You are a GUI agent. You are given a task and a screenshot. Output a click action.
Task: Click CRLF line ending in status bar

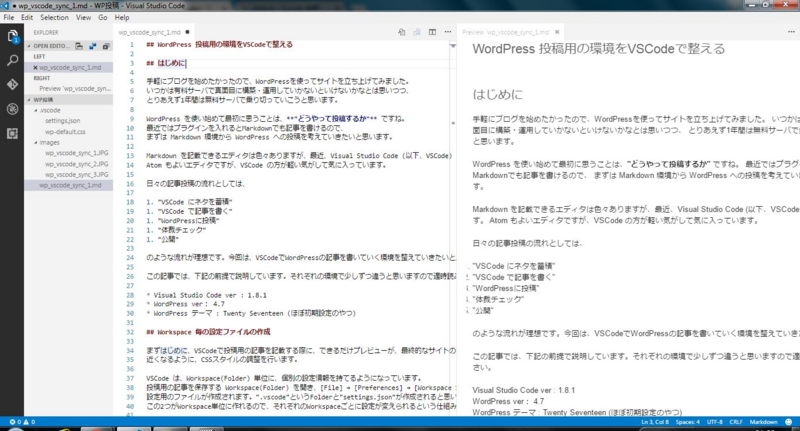[736, 422]
